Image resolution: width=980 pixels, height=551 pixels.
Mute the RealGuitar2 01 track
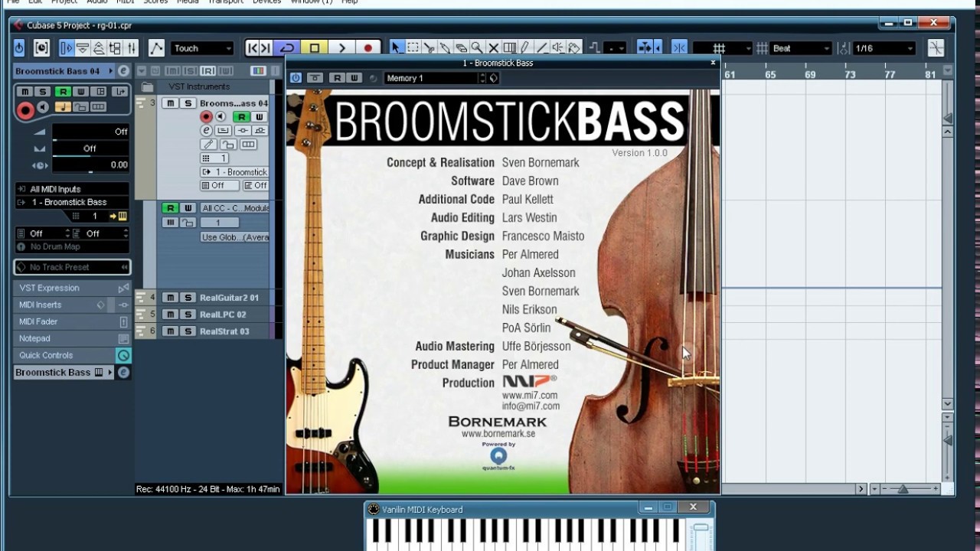click(x=170, y=298)
